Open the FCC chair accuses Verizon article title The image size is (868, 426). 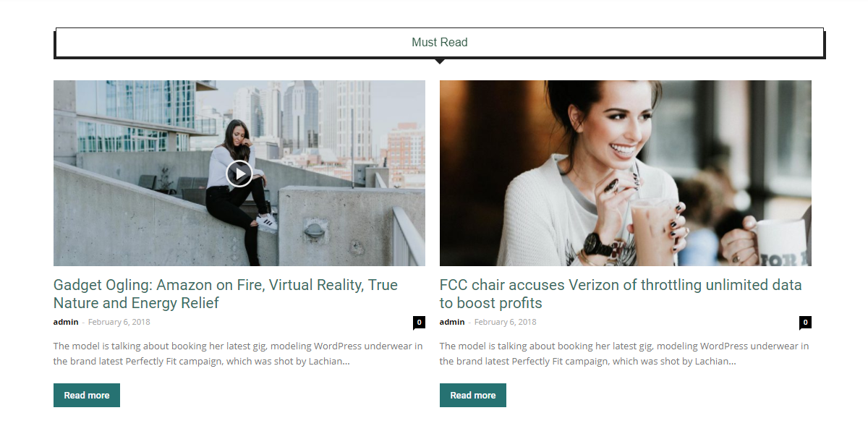(621, 294)
